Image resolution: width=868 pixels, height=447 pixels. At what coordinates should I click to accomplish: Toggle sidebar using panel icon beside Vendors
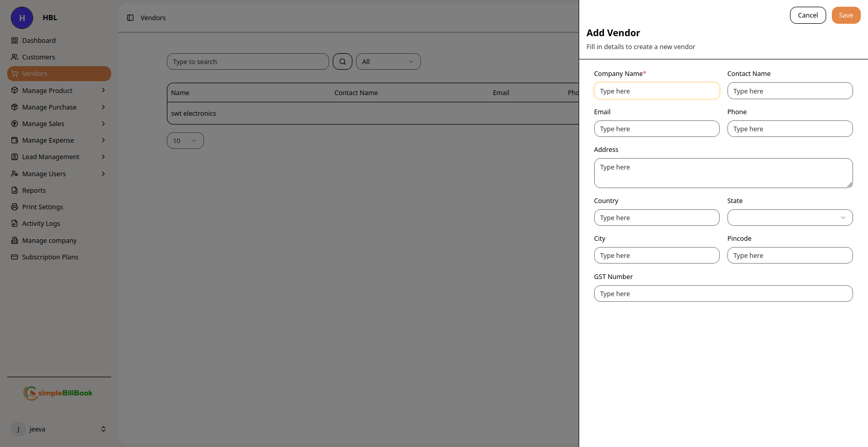(130, 18)
